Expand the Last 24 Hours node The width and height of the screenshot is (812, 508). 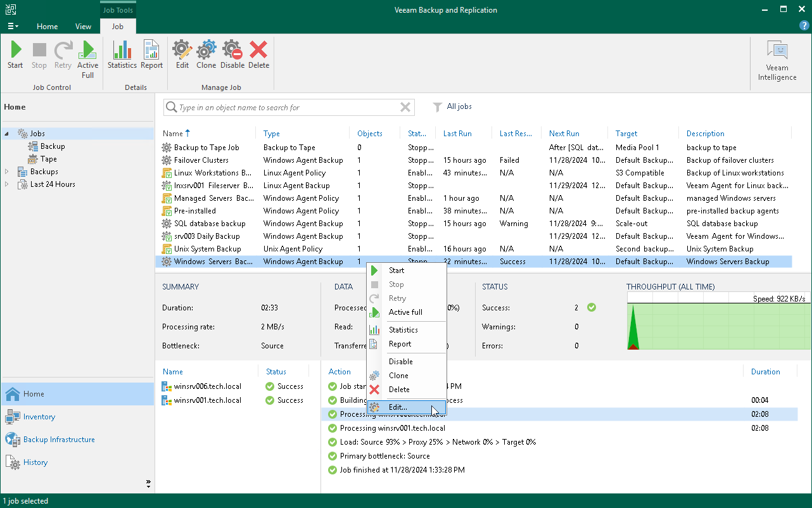[7, 184]
